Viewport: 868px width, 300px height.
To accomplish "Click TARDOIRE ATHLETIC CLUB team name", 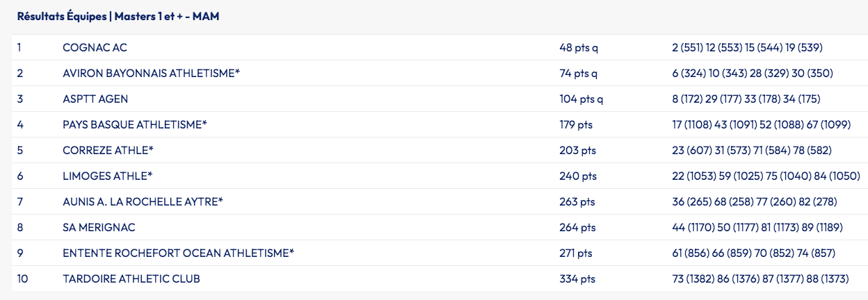I will coord(131,279).
